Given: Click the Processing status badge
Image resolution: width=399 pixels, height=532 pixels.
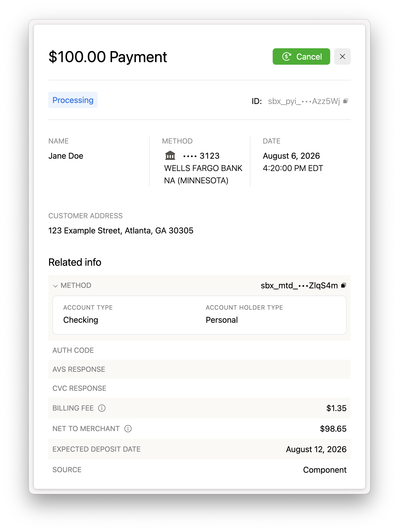Looking at the screenshot, I should coord(73,100).
